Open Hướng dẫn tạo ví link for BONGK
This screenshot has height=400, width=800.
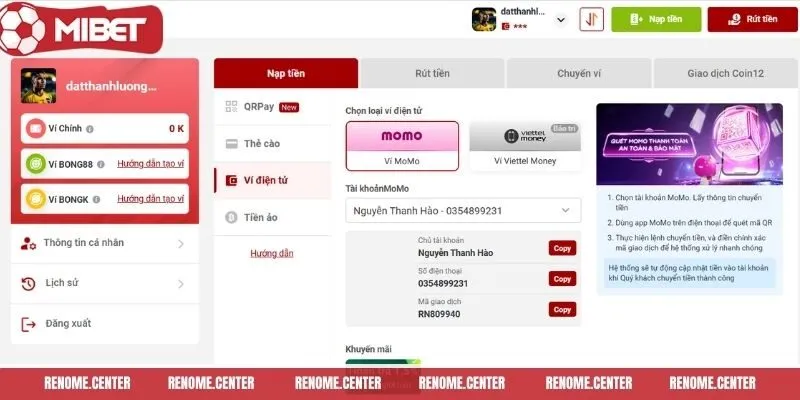pyautogui.click(x=151, y=199)
